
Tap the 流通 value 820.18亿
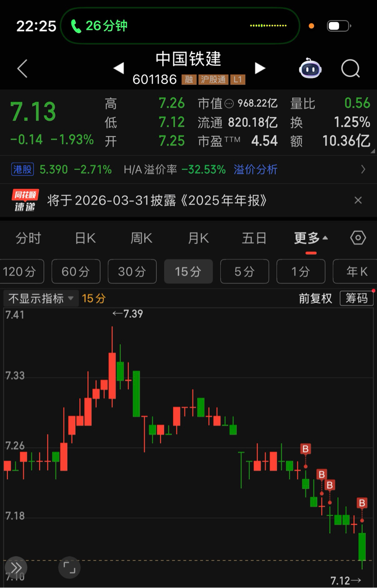click(253, 122)
